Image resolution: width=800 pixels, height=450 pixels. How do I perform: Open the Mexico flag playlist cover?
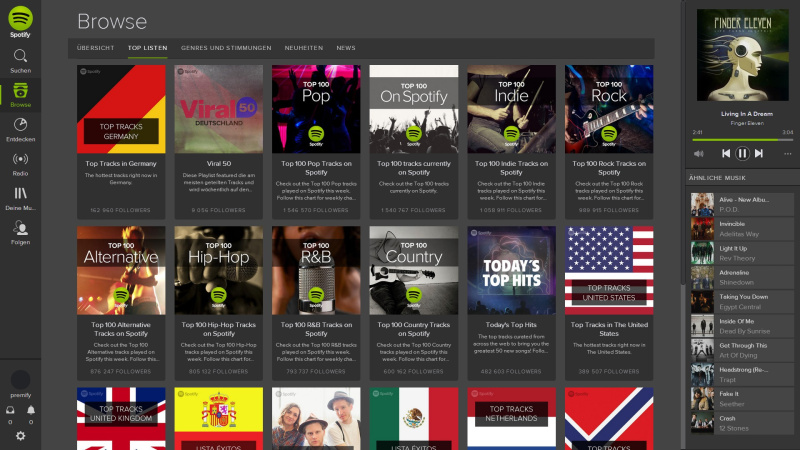tap(414, 418)
